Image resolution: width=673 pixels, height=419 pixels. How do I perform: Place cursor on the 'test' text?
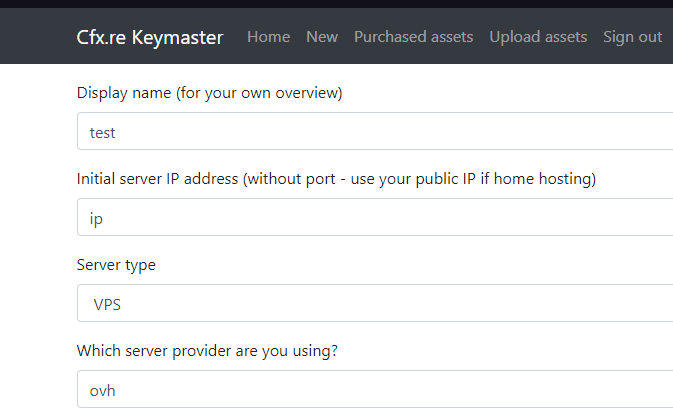tap(103, 131)
